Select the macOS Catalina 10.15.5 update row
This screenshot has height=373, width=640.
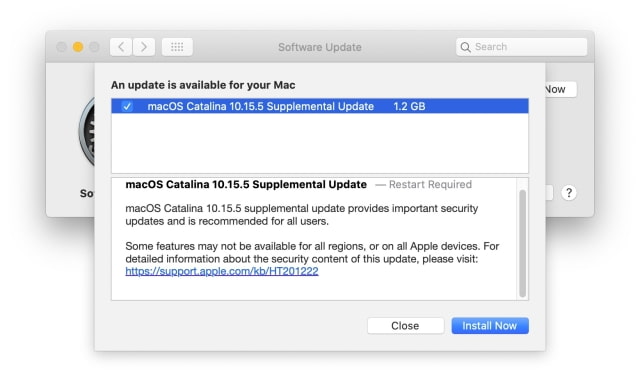click(320, 106)
